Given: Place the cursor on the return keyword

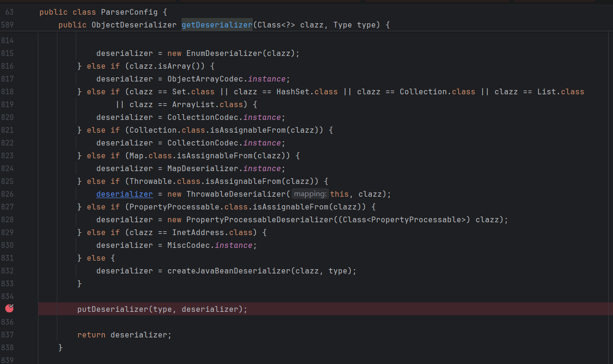Looking at the screenshot, I should [91, 335].
